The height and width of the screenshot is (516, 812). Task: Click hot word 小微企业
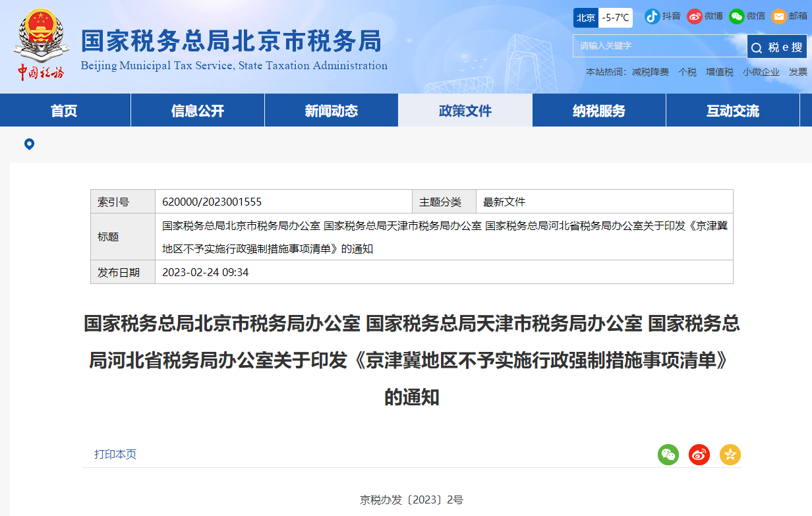click(761, 72)
